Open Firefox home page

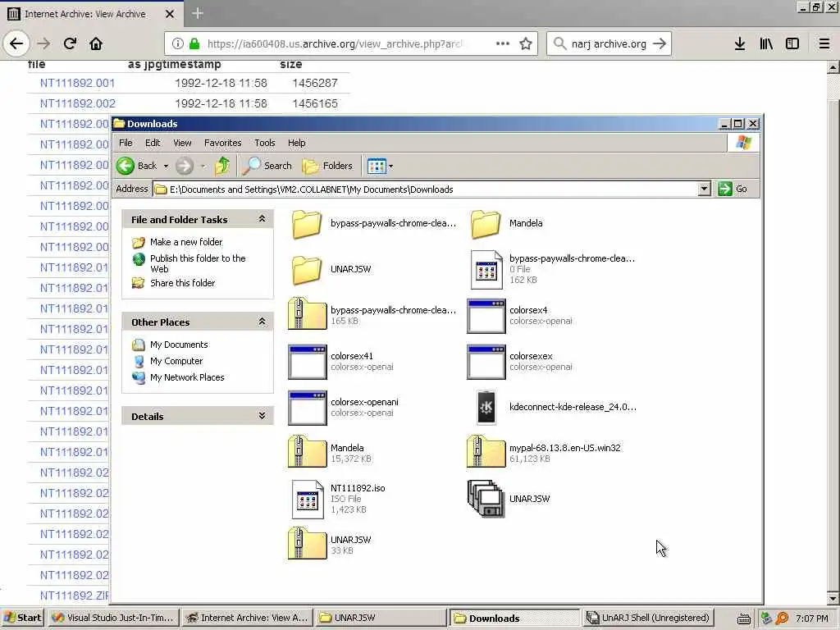coord(96,43)
